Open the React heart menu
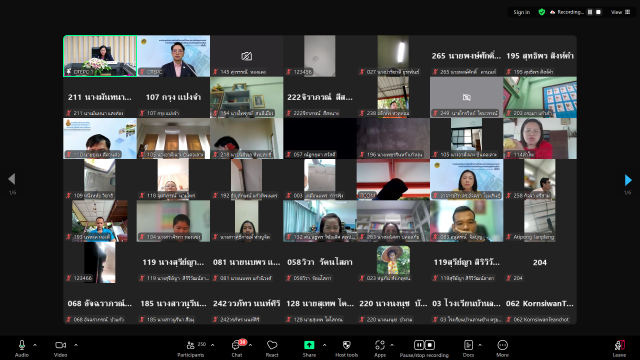 [272, 348]
